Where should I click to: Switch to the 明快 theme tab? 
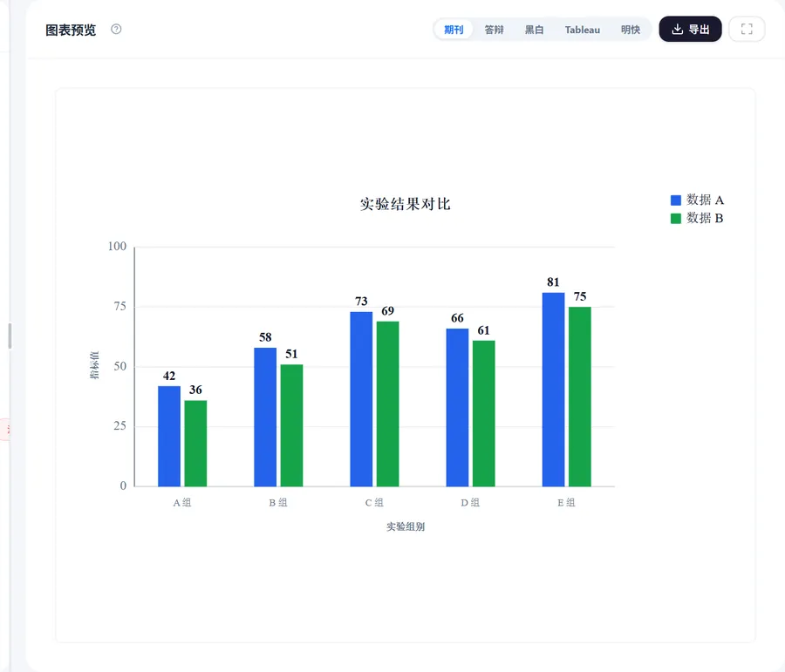click(x=631, y=30)
